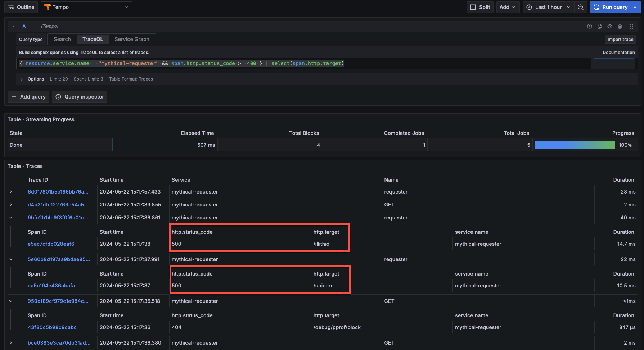Screen dimensions: 644x350
Task: Click the Outline icon
Action: tap(11, 7)
